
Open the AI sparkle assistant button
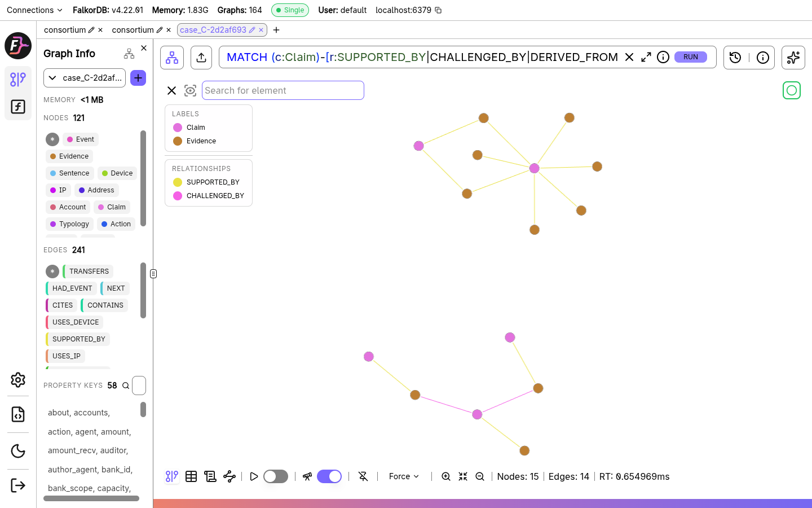[x=793, y=58]
